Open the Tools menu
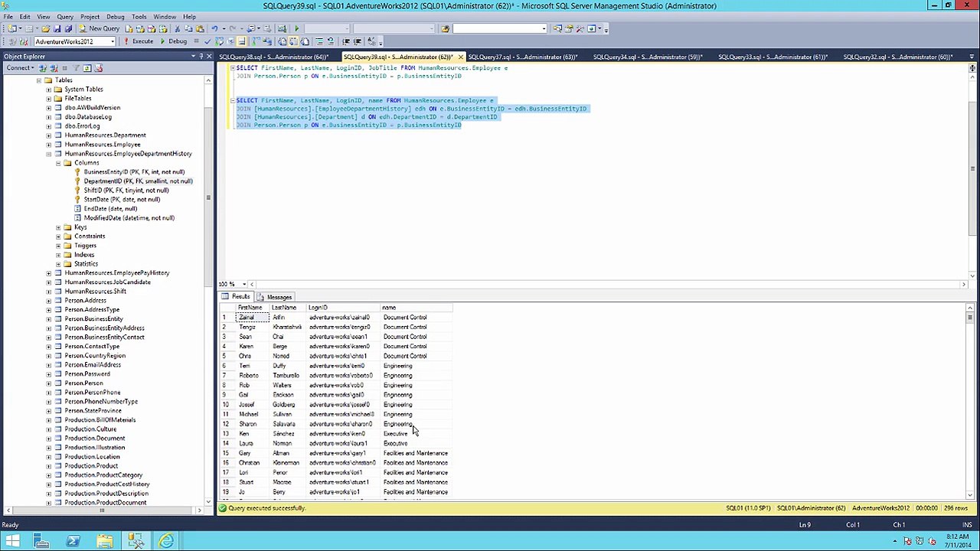 tap(139, 16)
